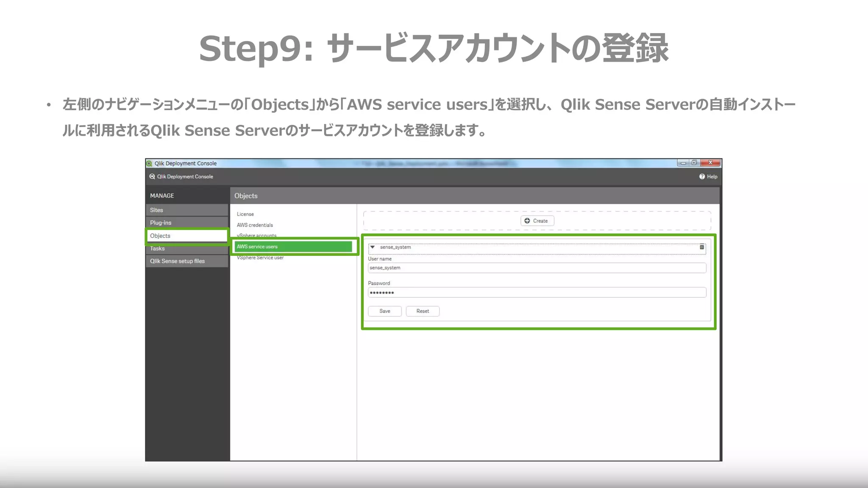Reset the service user form
The image size is (868, 488).
(x=423, y=311)
